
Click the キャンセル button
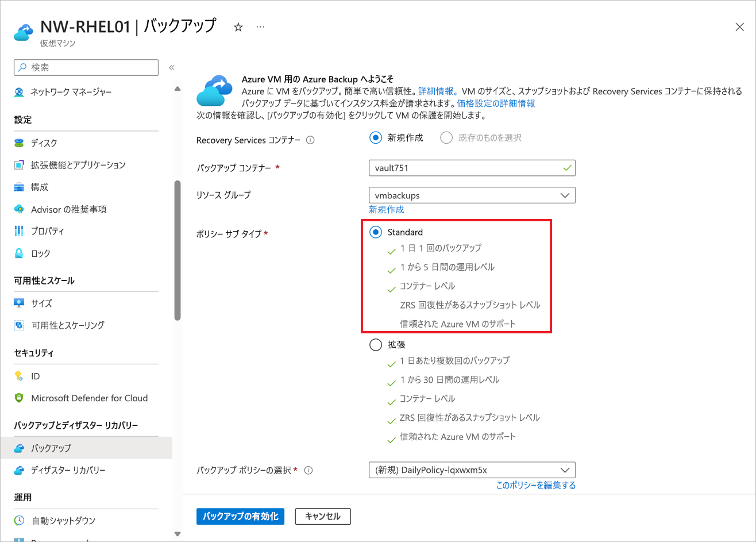323,516
